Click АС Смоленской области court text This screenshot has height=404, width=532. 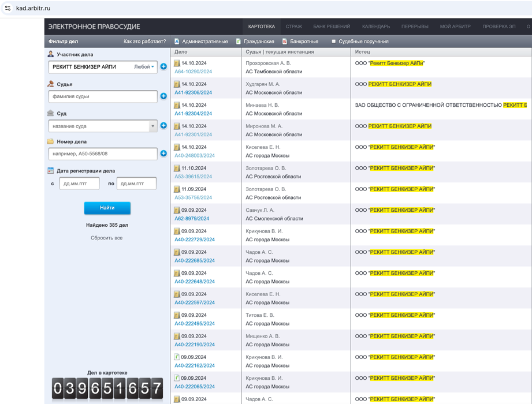point(274,219)
